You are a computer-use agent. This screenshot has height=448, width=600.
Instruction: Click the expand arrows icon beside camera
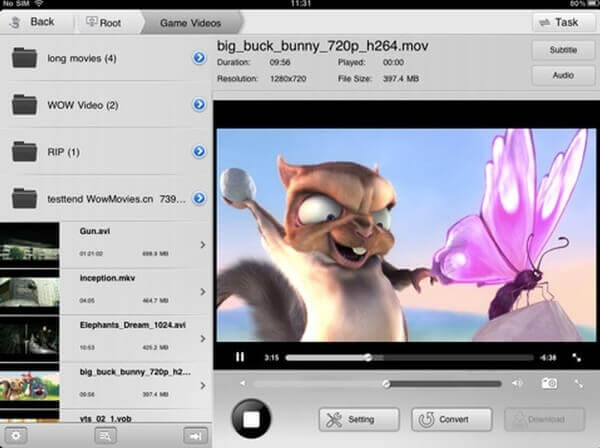coord(579,383)
